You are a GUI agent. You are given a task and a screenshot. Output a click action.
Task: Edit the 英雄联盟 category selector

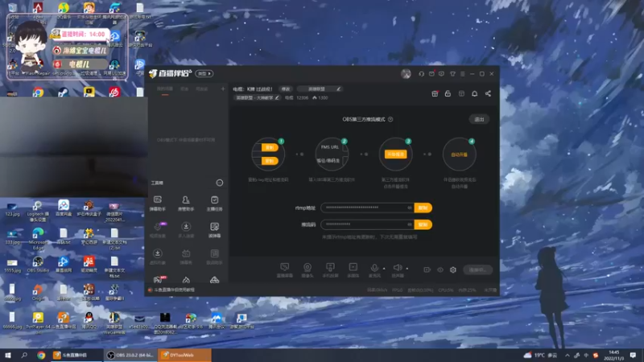coord(320,88)
